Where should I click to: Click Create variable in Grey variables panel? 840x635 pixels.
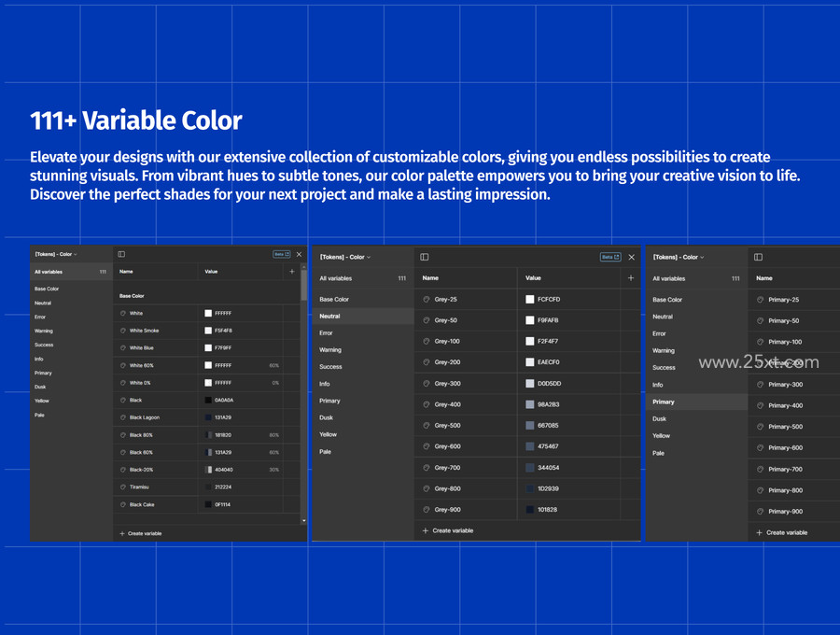point(448,530)
